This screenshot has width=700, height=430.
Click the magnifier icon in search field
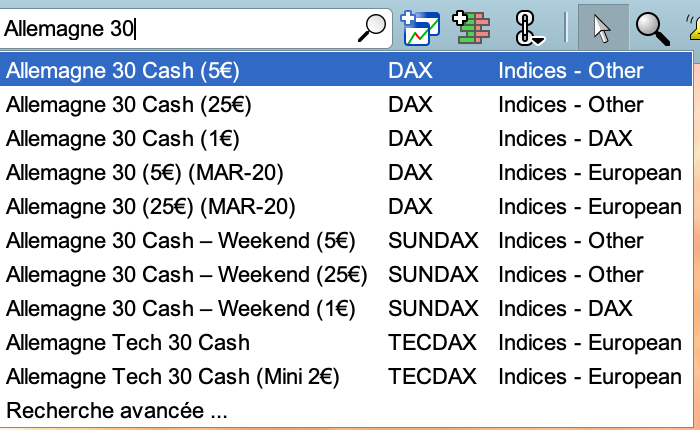(x=371, y=28)
